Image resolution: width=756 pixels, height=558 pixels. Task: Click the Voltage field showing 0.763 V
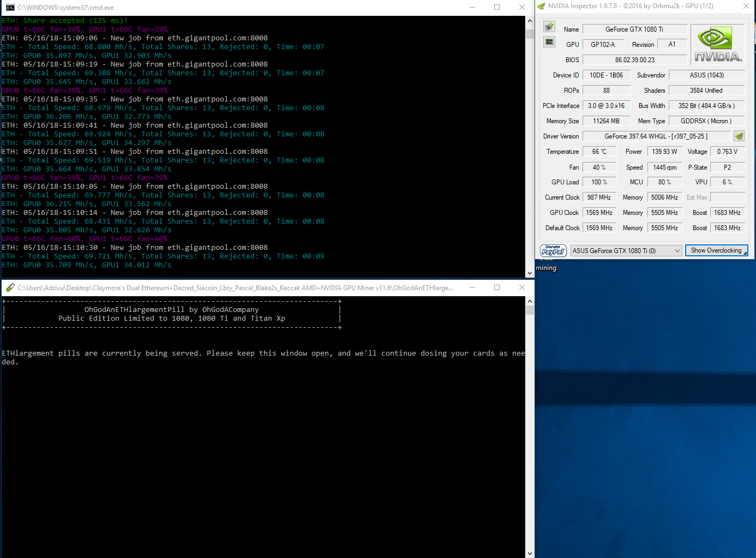click(x=728, y=152)
